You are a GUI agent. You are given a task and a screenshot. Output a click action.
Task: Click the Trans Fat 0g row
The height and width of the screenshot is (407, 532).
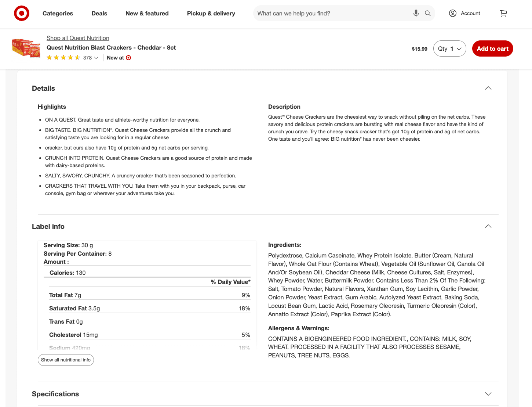click(150, 321)
